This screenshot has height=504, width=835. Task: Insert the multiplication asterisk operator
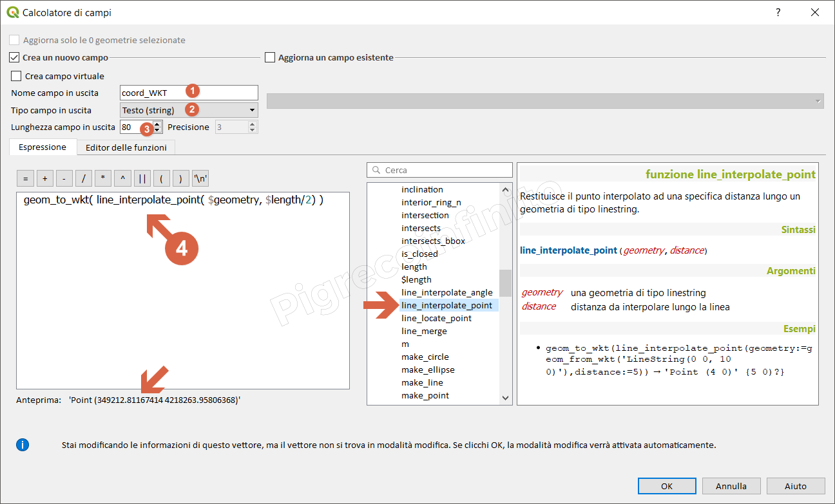103,179
